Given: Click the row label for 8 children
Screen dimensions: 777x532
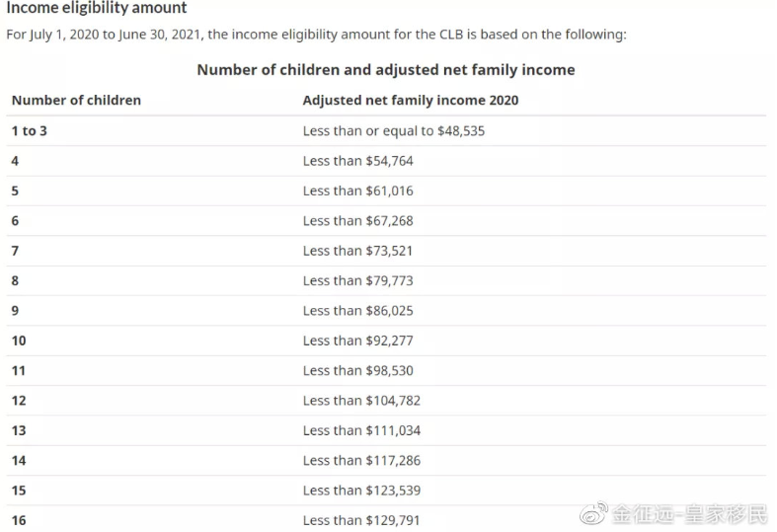Looking at the screenshot, I should tap(15, 281).
